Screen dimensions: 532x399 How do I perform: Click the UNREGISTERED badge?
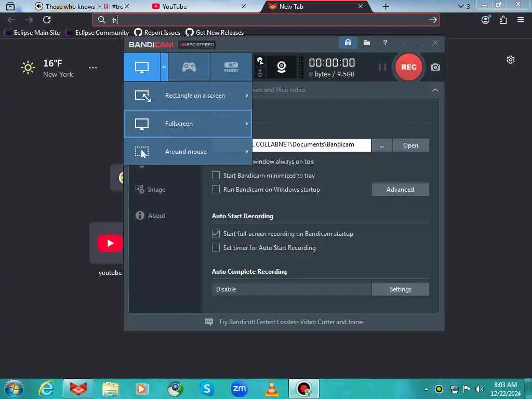(x=197, y=45)
